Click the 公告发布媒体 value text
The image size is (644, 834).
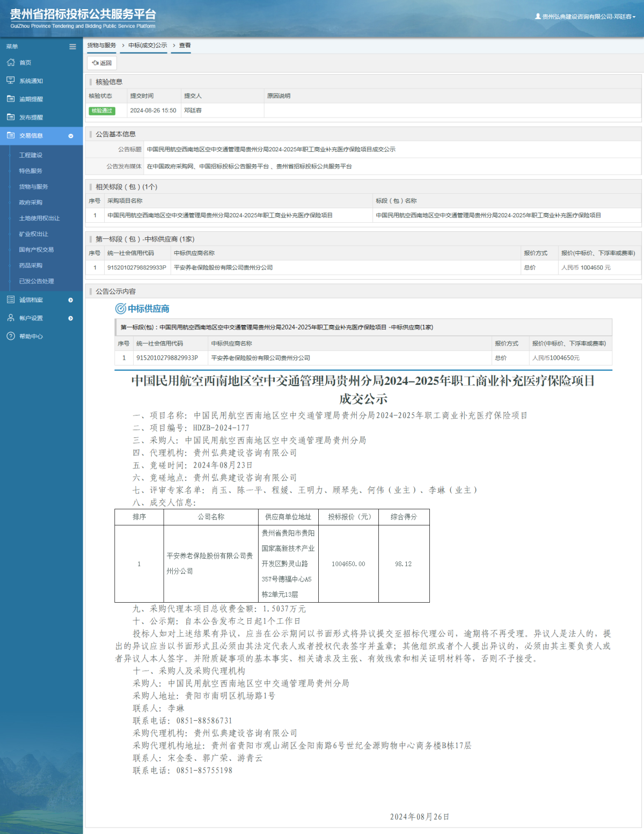click(249, 166)
